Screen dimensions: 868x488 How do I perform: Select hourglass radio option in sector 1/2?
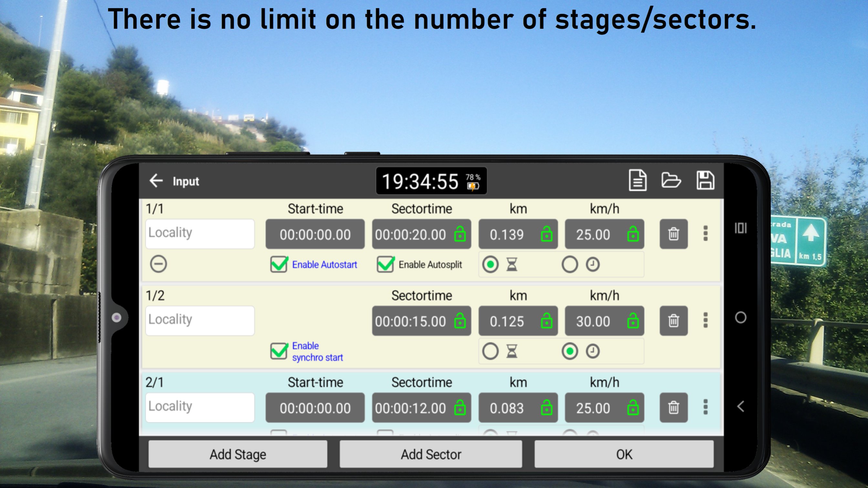pos(490,351)
